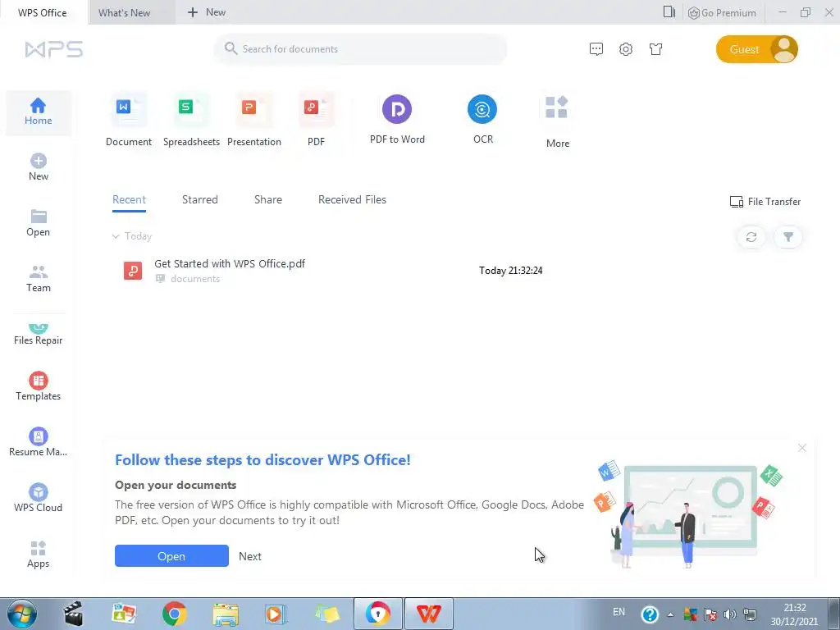Add a New tab

coord(206,12)
